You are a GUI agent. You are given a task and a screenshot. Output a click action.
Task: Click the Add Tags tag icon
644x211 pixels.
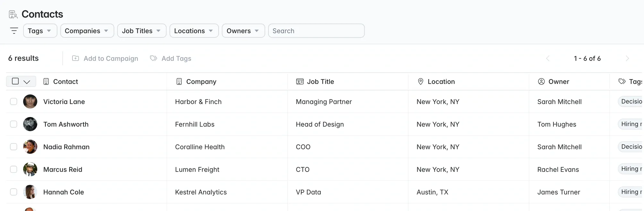tap(154, 58)
